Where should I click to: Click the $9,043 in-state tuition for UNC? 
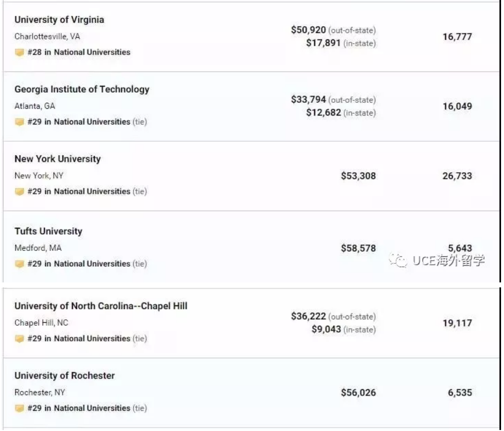point(326,330)
